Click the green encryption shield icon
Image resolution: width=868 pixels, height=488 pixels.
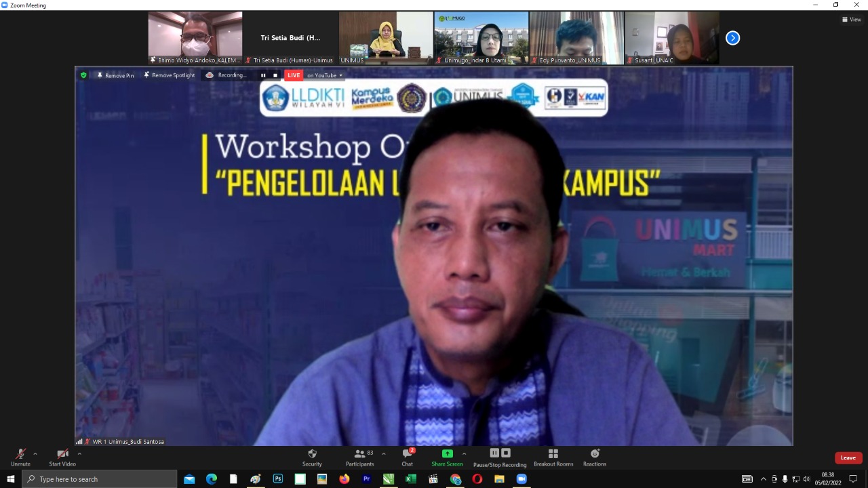[x=83, y=75]
